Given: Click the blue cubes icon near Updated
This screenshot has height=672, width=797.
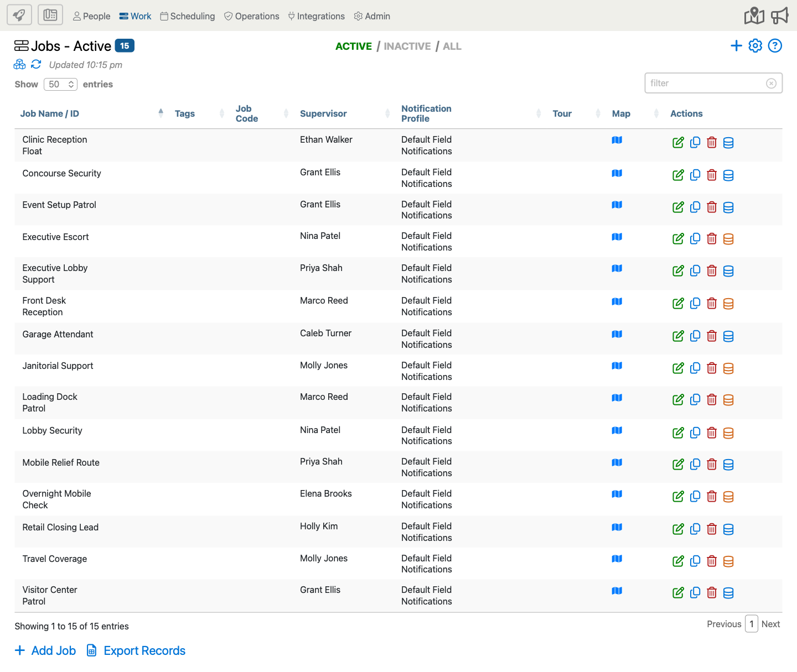Looking at the screenshot, I should tap(20, 65).
